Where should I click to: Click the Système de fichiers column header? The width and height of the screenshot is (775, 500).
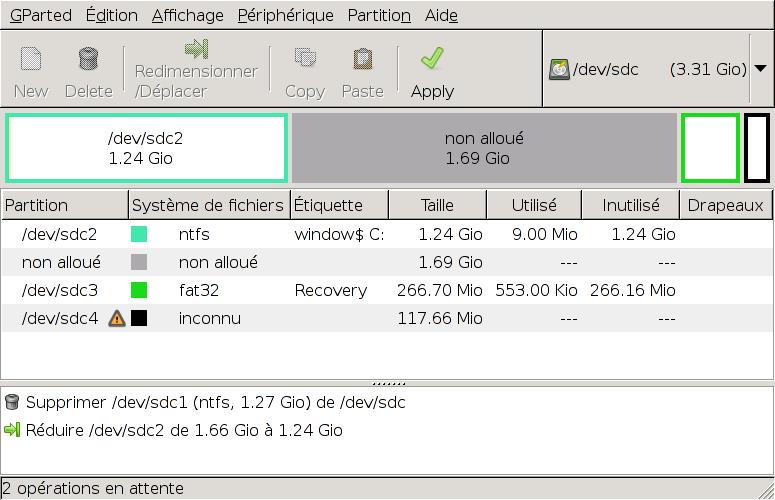[208, 205]
